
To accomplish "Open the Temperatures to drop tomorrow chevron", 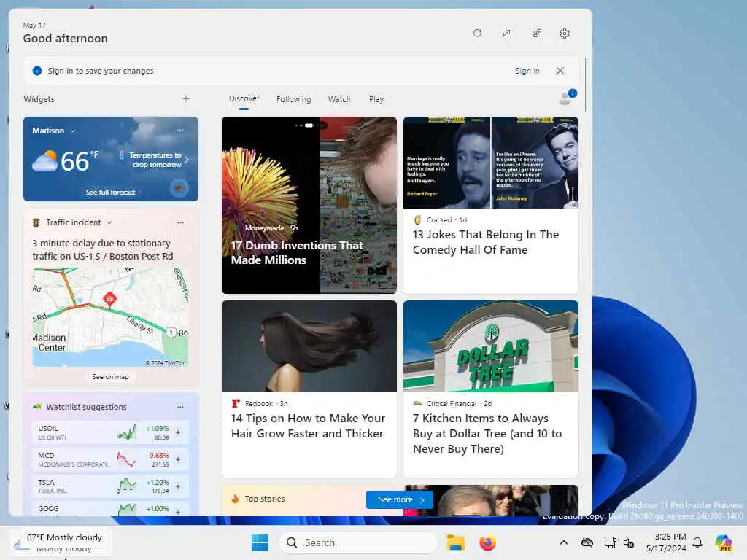I will pyautogui.click(x=186, y=160).
